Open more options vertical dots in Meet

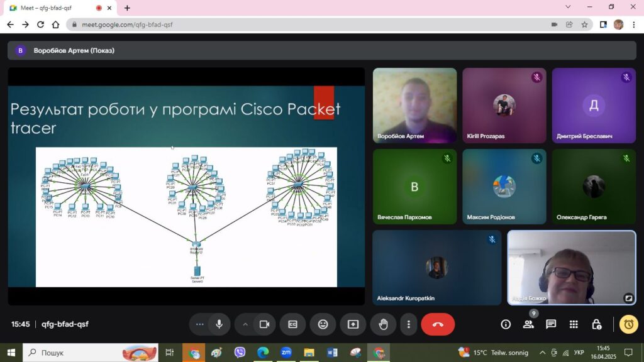[409, 324]
